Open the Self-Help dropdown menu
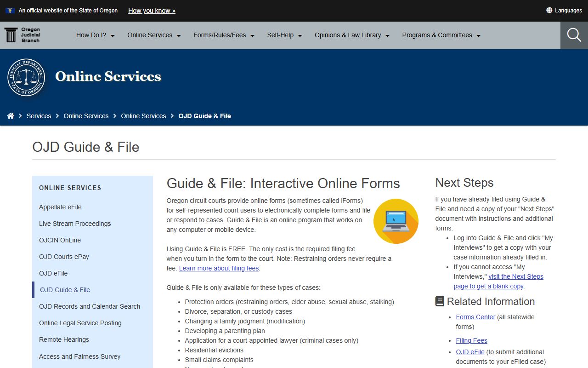 click(x=285, y=35)
